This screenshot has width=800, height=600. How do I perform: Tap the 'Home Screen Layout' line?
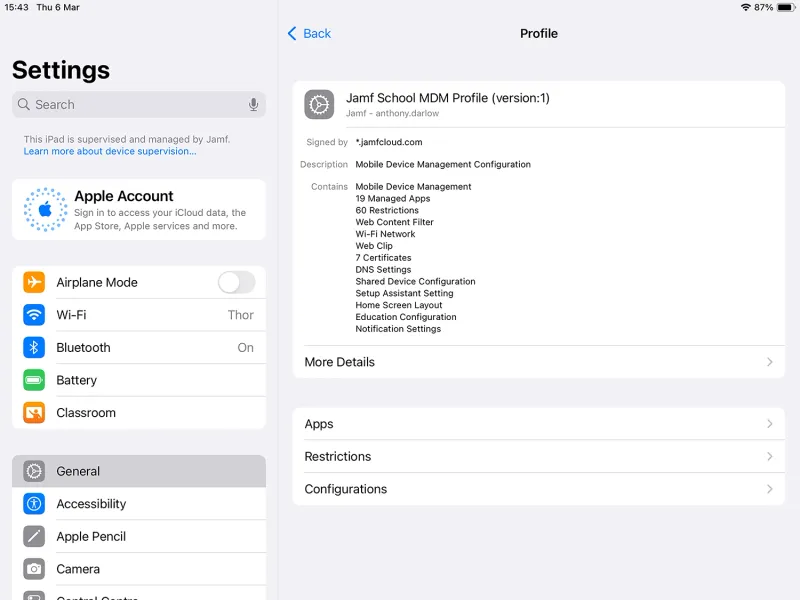pyautogui.click(x=399, y=305)
